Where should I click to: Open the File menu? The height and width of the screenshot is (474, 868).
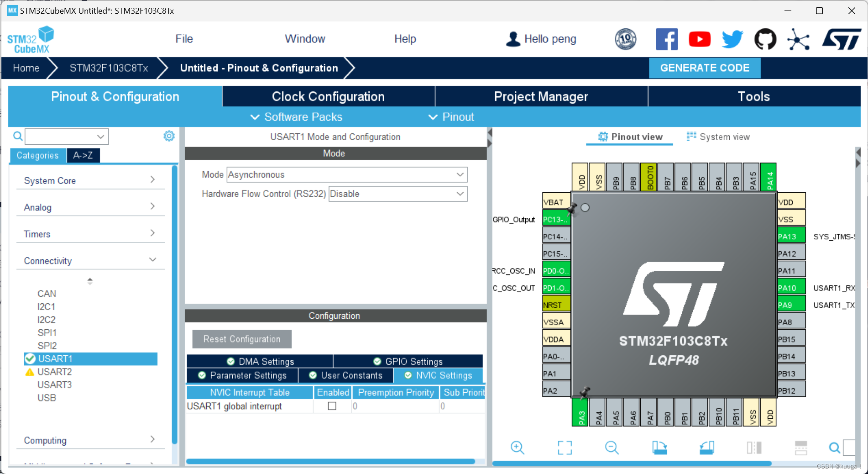(184, 39)
